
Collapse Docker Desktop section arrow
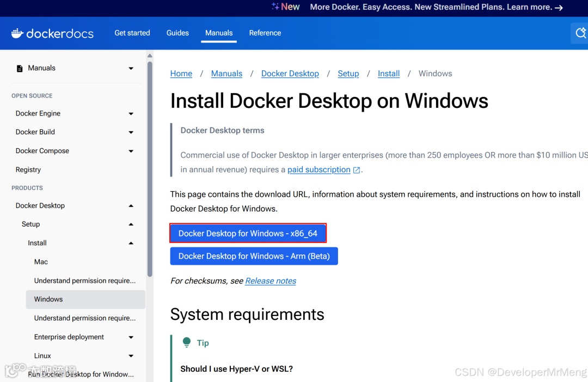point(131,205)
